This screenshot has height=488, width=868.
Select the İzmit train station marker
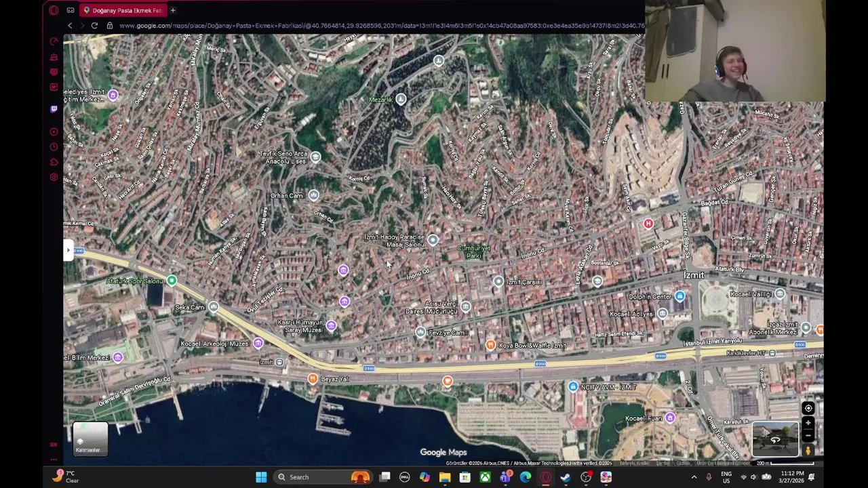click(279, 363)
